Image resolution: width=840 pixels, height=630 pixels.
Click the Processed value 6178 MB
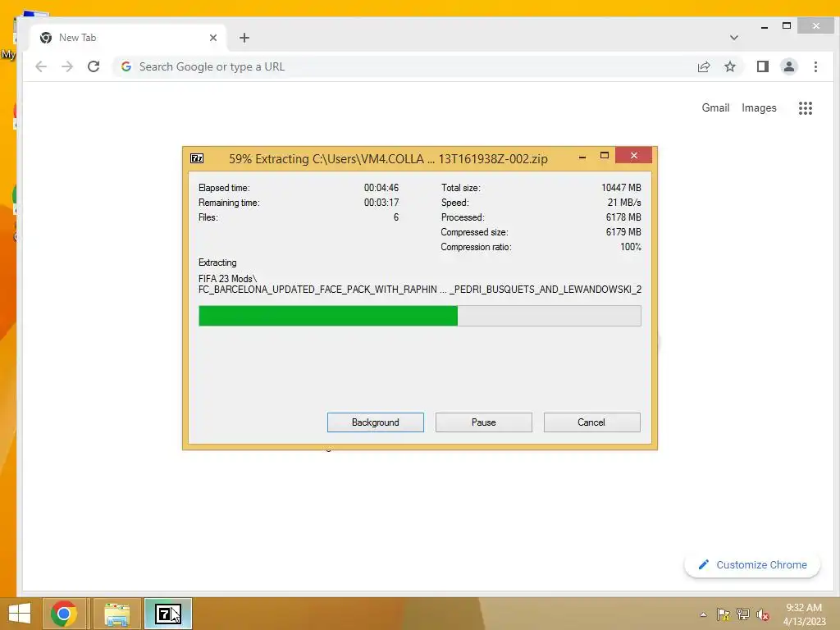(x=623, y=217)
